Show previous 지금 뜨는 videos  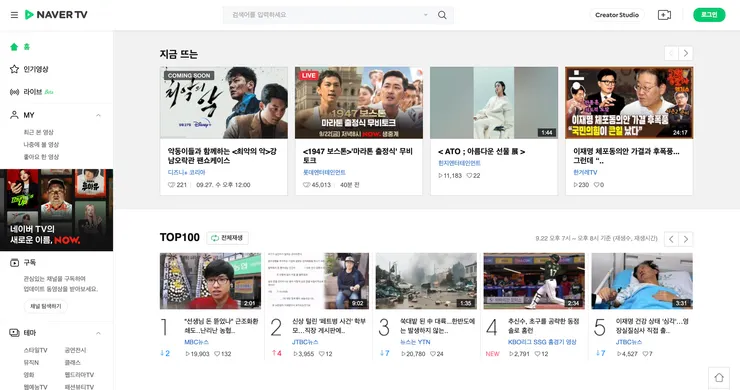tap(671, 53)
